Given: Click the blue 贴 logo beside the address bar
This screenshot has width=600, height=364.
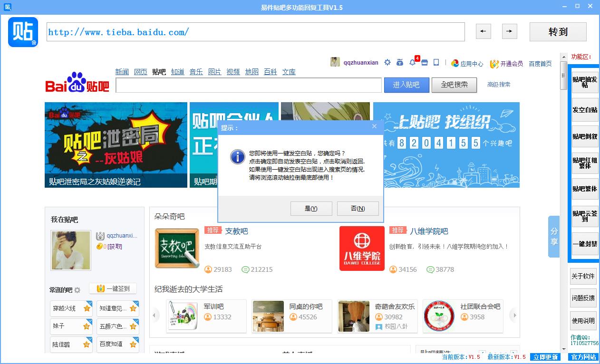Looking at the screenshot, I should pyautogui.click(x=22, y=32).
